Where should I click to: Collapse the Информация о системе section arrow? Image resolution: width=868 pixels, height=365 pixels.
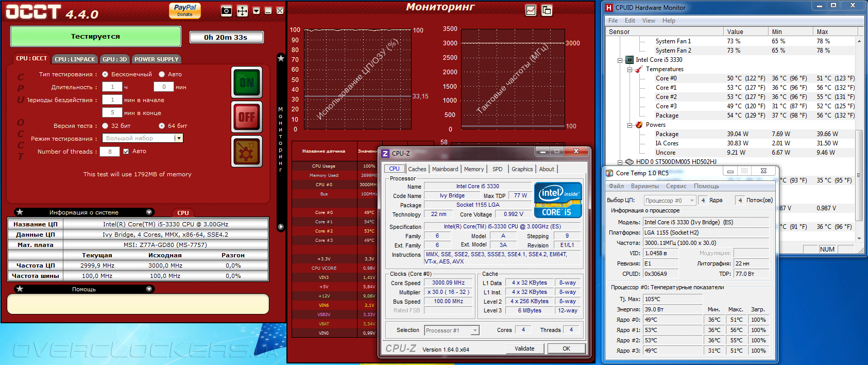click(149, 212)
